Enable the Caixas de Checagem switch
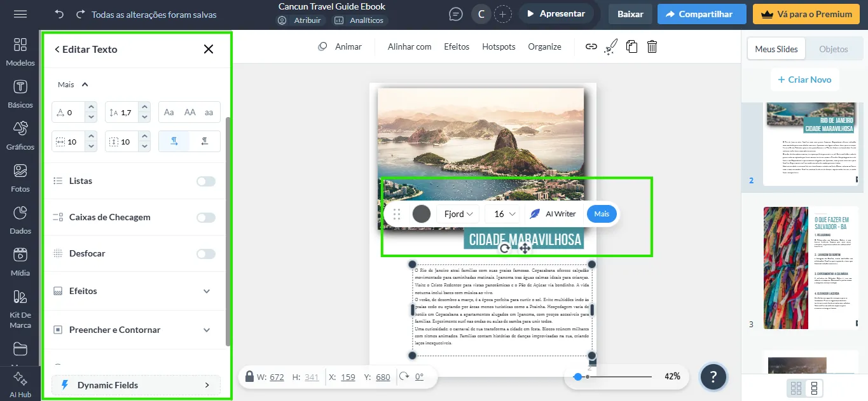Screen dimensions: 868x401 pyautogui.click(x=206, y=218)
